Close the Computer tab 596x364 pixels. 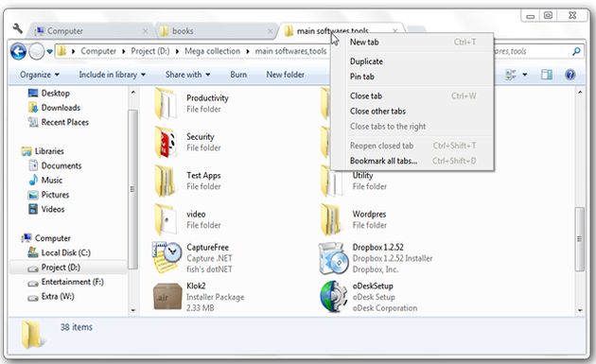tap(145, 31)
